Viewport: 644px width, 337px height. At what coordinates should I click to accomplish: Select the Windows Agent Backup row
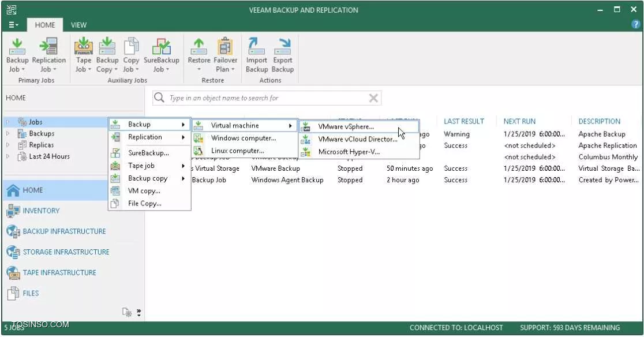[415, 180]
